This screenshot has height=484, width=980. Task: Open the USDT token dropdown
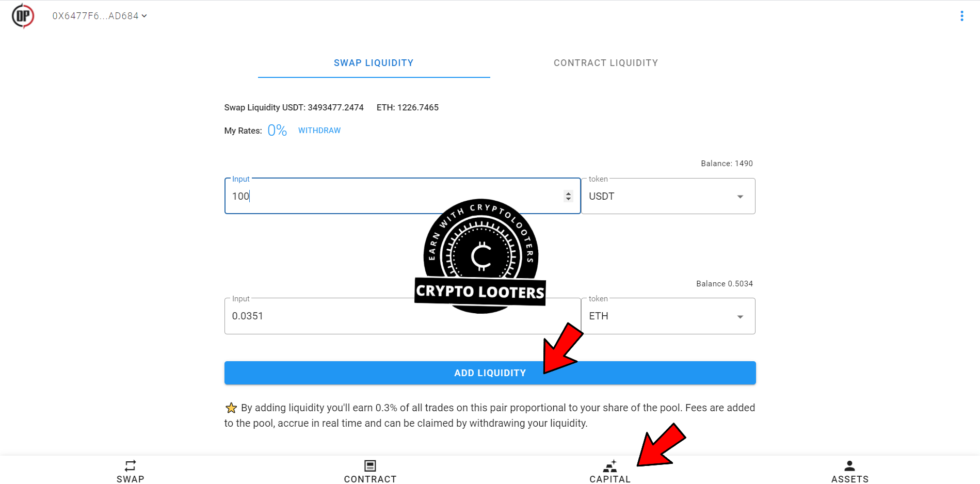(668, 196)
